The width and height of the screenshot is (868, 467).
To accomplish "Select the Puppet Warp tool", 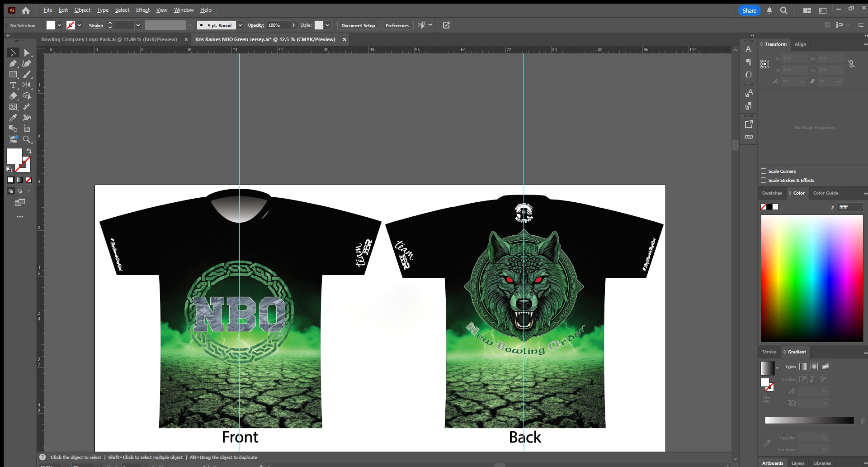I will point(27,118).
